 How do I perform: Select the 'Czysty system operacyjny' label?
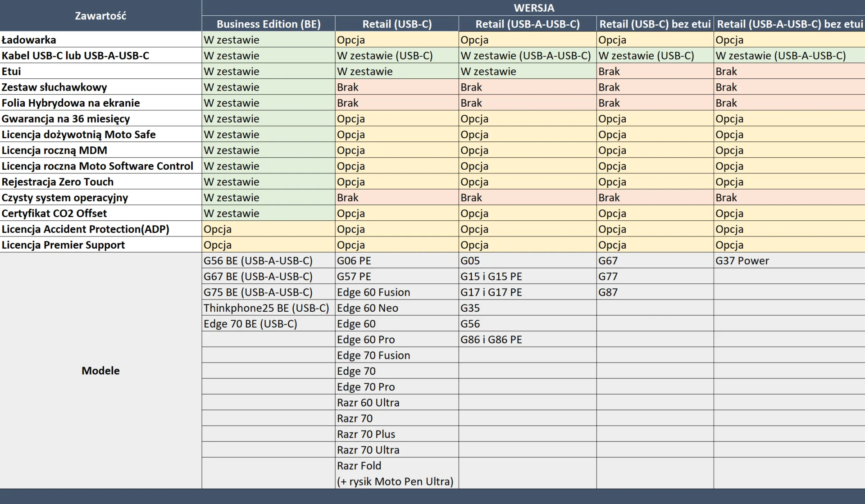(x=100, y=197)
